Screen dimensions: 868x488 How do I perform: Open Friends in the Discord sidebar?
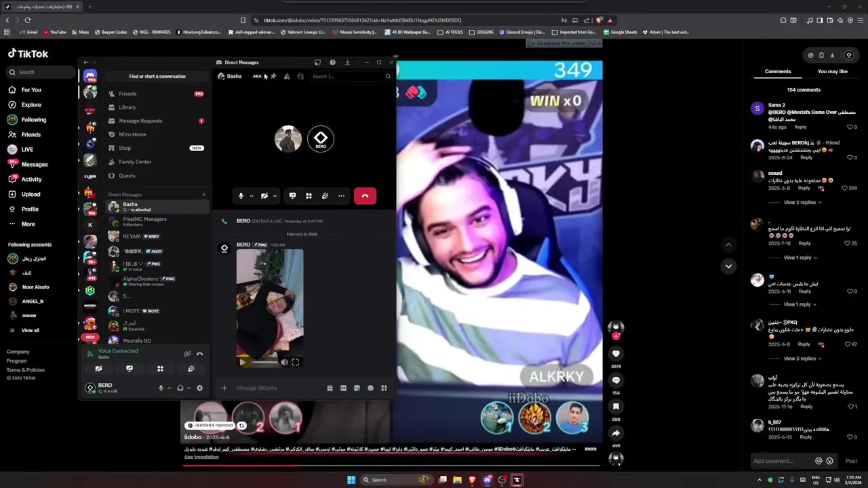(x=157, y=94)
